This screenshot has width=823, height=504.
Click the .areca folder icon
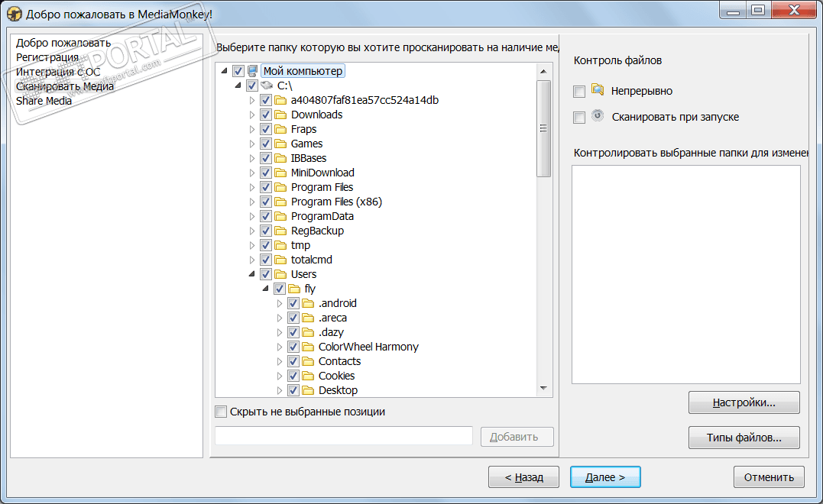point(308,318)
